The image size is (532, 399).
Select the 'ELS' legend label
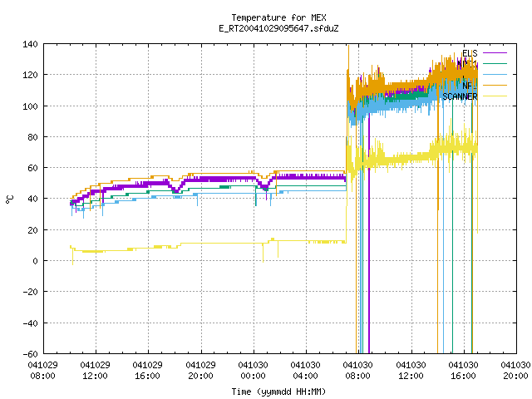tap(470, 53)
